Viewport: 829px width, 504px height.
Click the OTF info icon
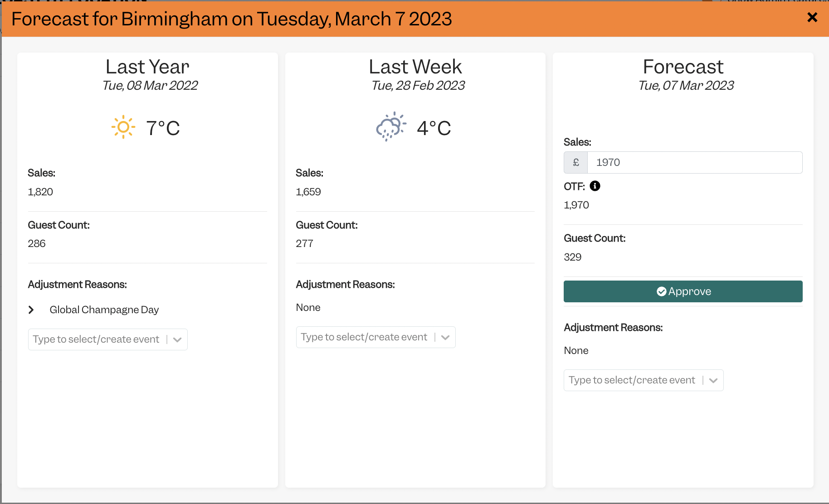pos(595,186)
